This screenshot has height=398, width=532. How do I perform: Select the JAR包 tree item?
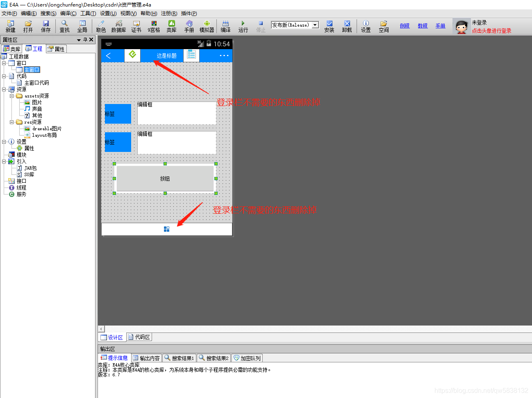[30, 168]
